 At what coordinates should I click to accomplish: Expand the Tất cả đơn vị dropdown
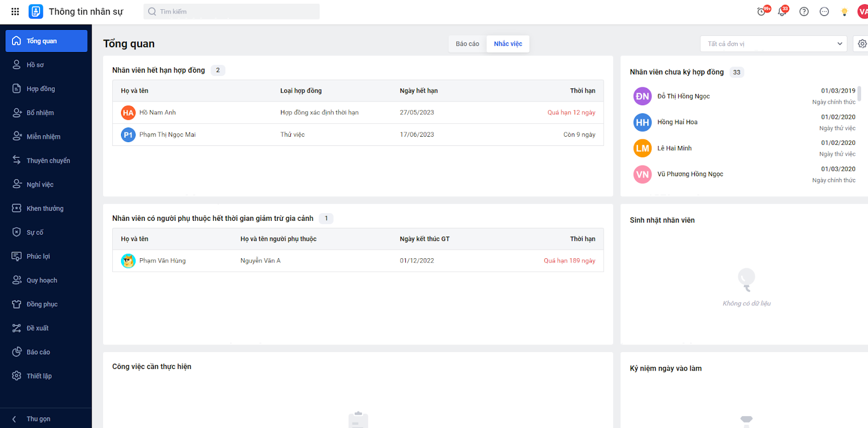(x=773, y=44)
